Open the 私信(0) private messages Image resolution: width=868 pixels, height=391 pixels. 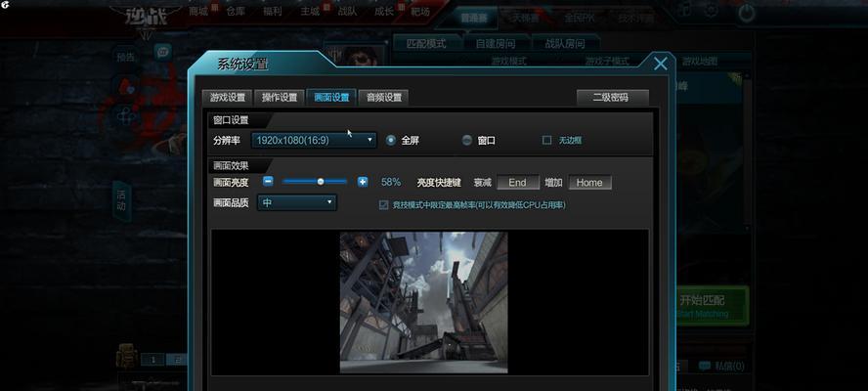click(x=722, y=367)
